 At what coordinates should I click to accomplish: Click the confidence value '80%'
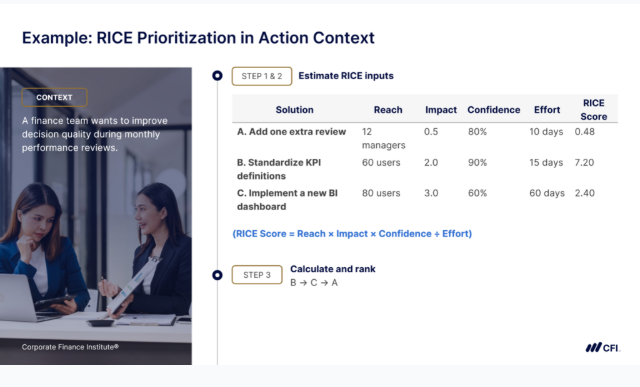(x=477, y=132)
